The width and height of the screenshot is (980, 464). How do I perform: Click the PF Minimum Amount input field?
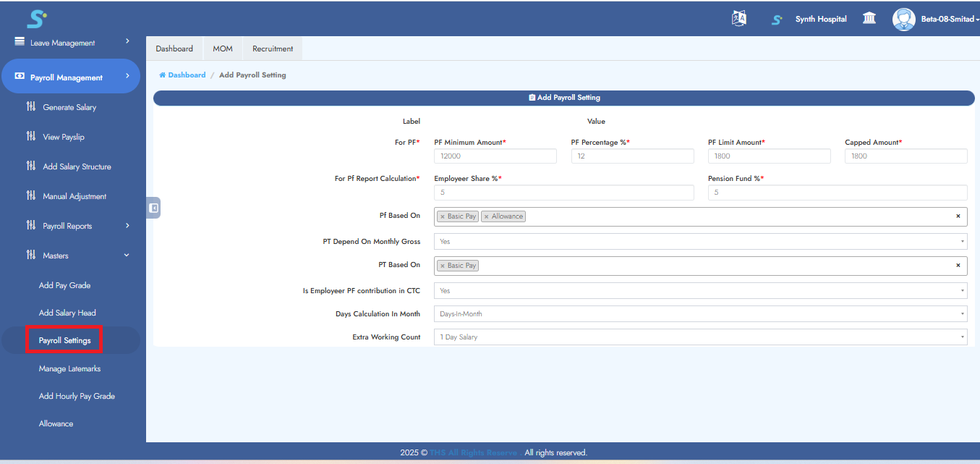tap(495, 156)
